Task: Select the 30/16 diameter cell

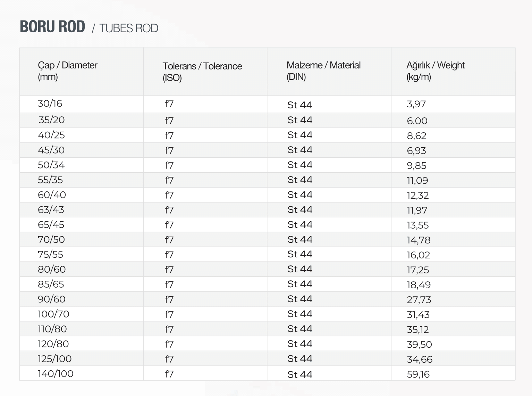Action: (50, 104)
